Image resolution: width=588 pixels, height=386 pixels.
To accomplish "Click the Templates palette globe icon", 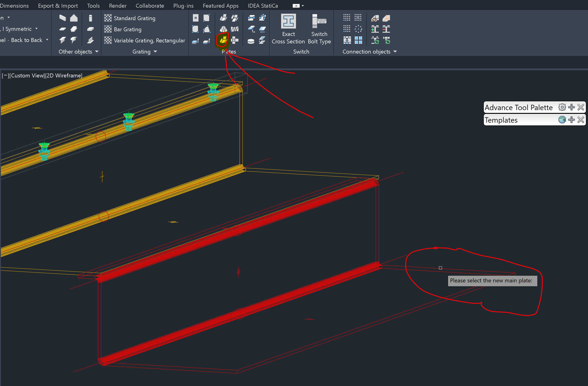I will pos(562,120).
